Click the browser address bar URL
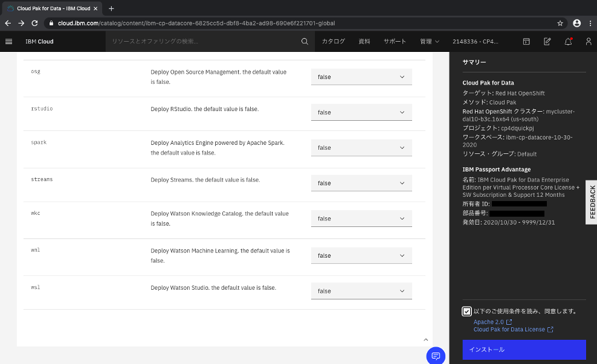The image size is (597, 364). pyautogui.click(x=196, y=23)
